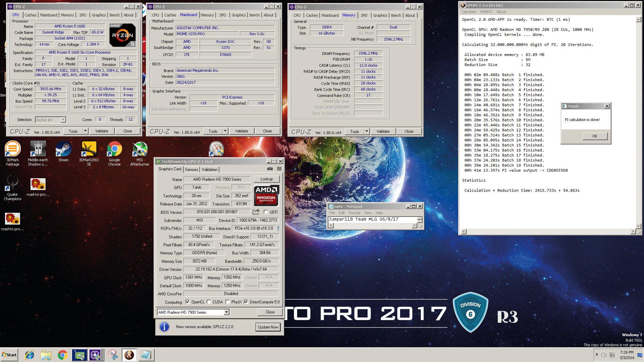Click GPUPI output scroll-up arrow
This screenshot has height=362, width=644.
coord(638,20)
